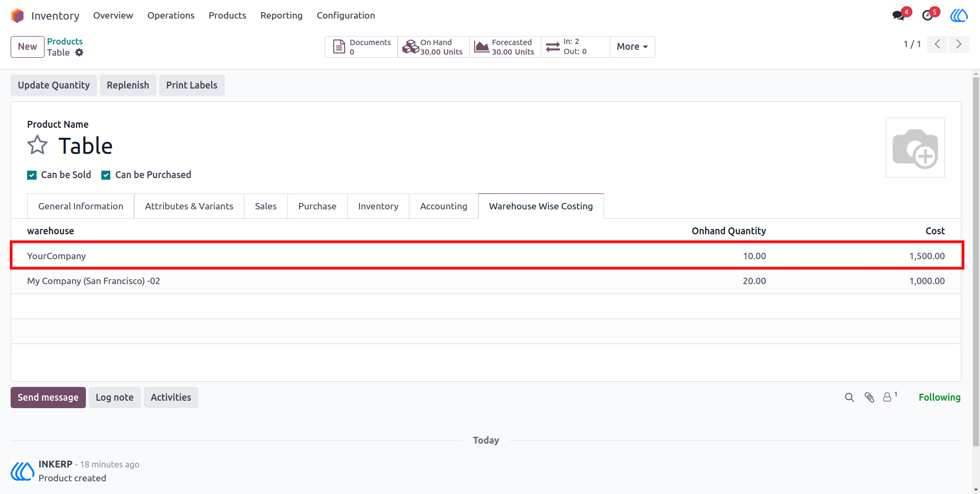Click Following to unfollow

point(939,398)
